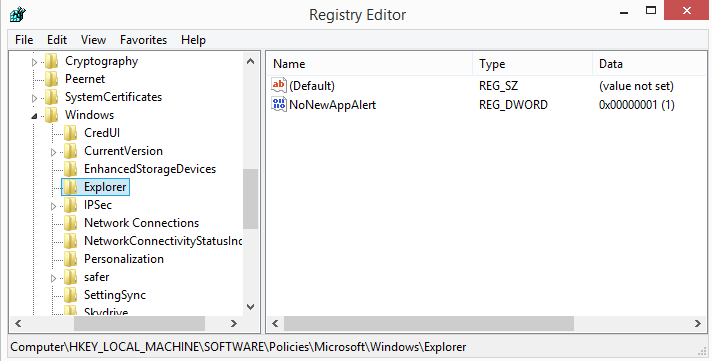Click the REG_SZ type cell
Screen dimensions: 712x361
pyautogui.click(x=498, y=86)
